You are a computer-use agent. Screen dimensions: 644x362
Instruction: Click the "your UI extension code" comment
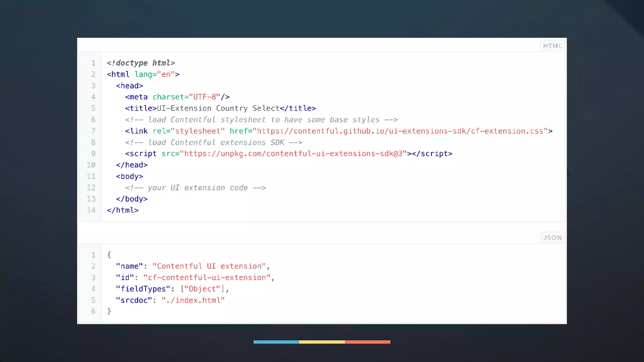[195, 188]
